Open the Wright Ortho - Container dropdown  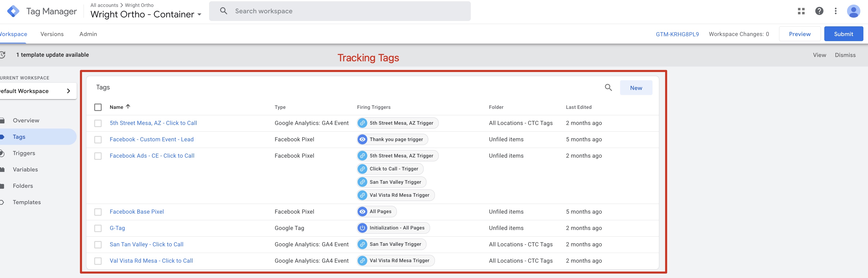[146, 15]
